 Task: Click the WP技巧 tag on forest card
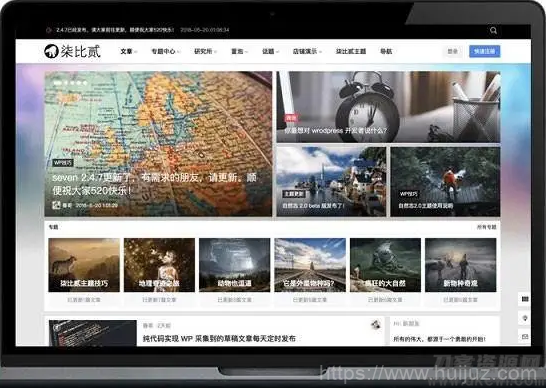coord(408,194)
